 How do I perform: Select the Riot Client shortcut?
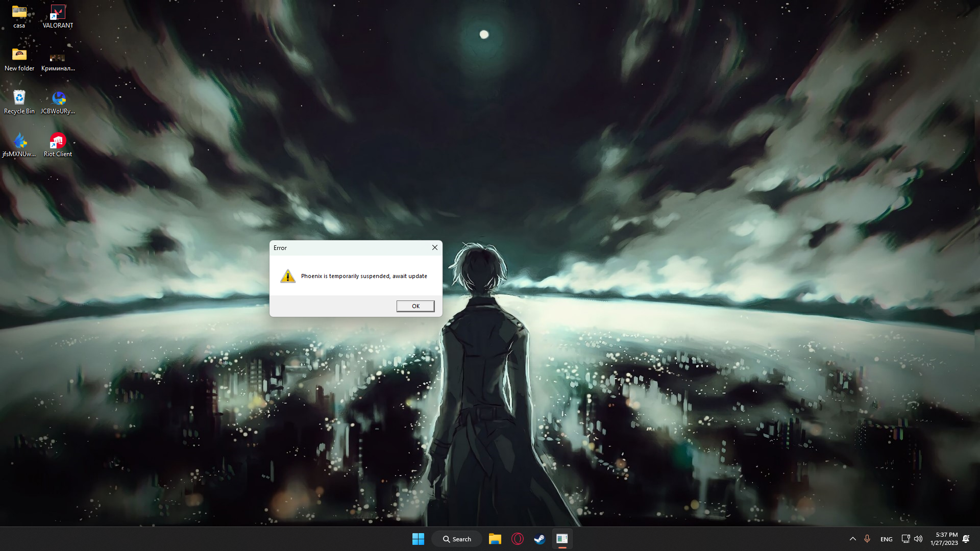(58, 145)
